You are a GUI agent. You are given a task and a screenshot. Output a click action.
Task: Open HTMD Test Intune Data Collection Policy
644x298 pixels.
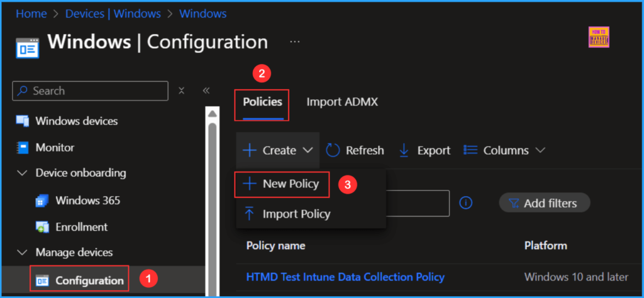point(345,277)
